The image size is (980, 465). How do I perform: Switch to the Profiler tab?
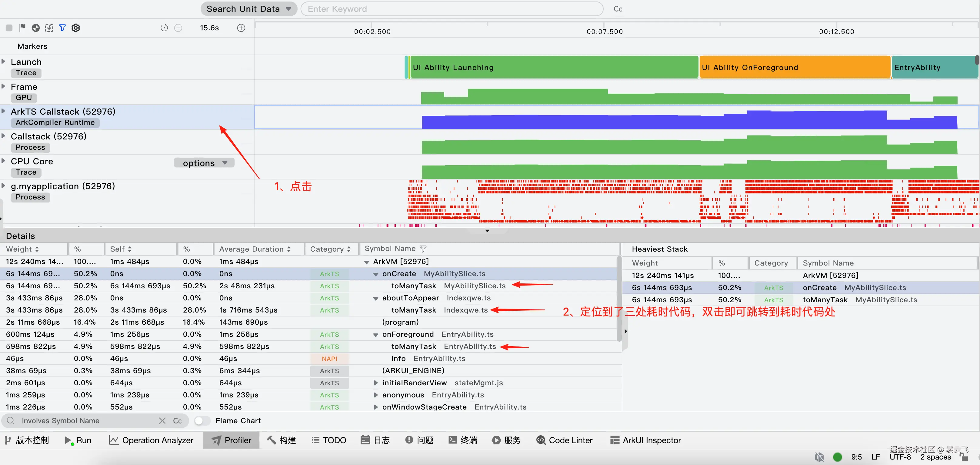[231, 440]
